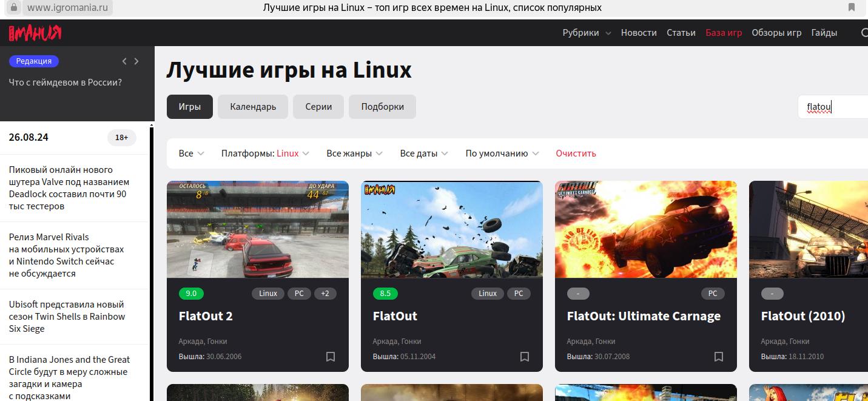Click the 18+ age badge
Viewport: 868px width, 401px height.
[x=122, y=138]
